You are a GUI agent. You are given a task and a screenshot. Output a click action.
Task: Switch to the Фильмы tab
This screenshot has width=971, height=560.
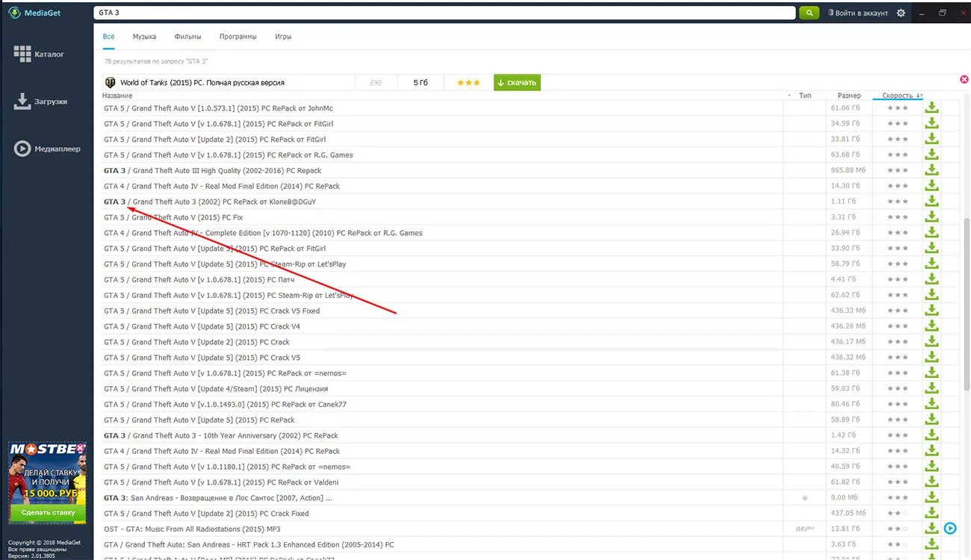[187, 37]
